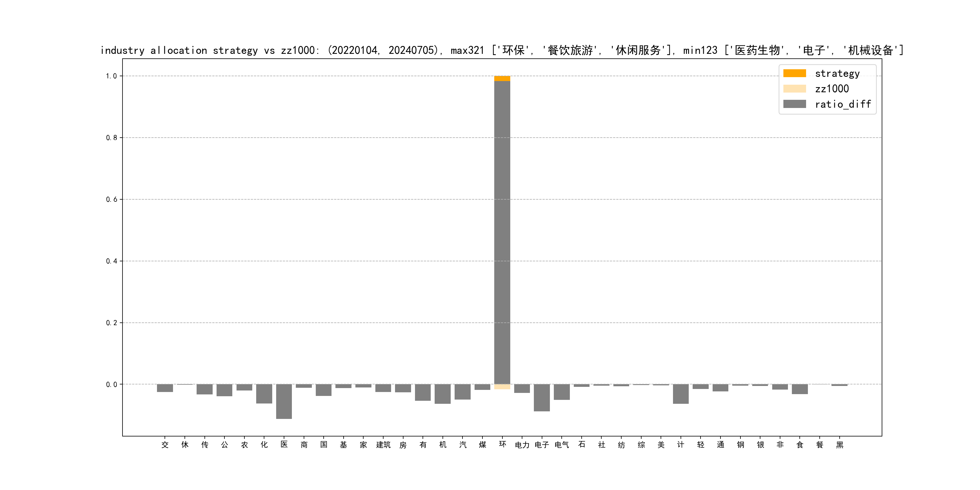Click the orange cap atop the 环 bar
980x490 pixels.
[x=502, y=78]
